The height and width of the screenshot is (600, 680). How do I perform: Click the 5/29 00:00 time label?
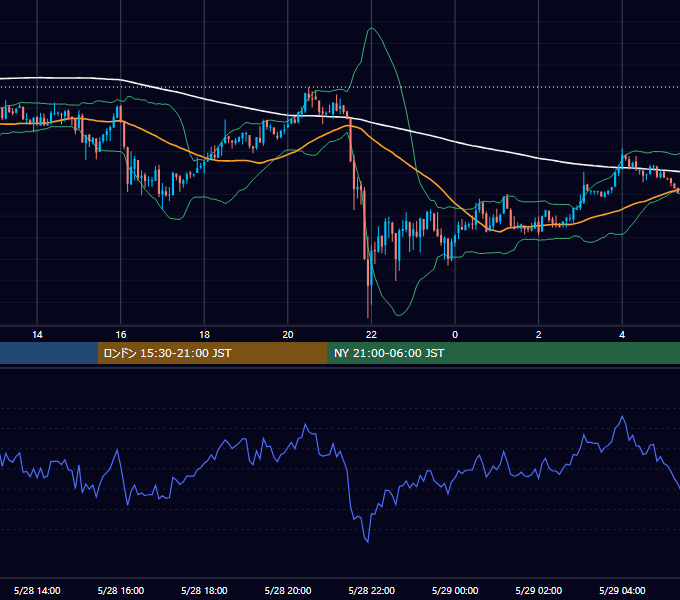pyautogui.click(x=455, y=590)
